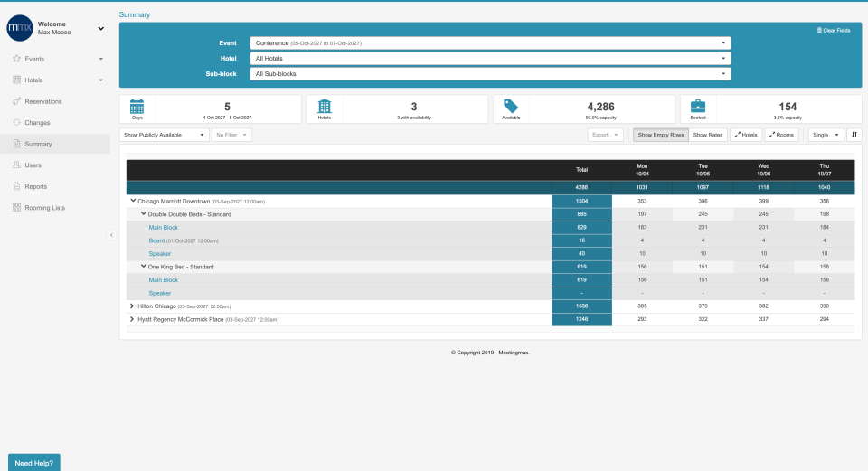The image size is (868, 471).
Task: Click the Reservations key icon
Action: click(x=16, y=101)
